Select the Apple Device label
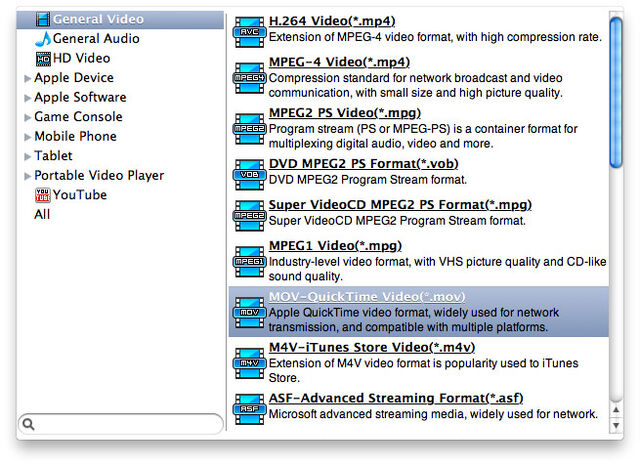Image resolution: width=640 pixels, height=466 pixels. 74,78
